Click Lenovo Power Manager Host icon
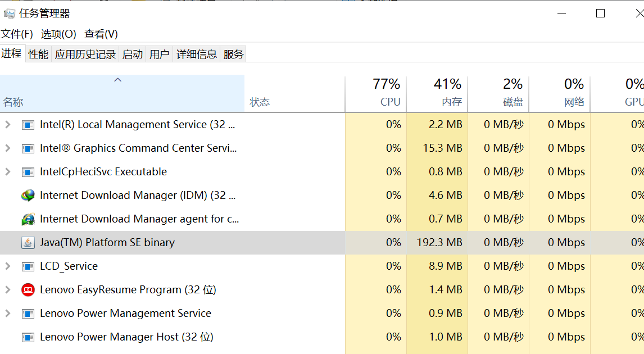The height and width of the screenshot is (354, 644). tap(28, 337)
